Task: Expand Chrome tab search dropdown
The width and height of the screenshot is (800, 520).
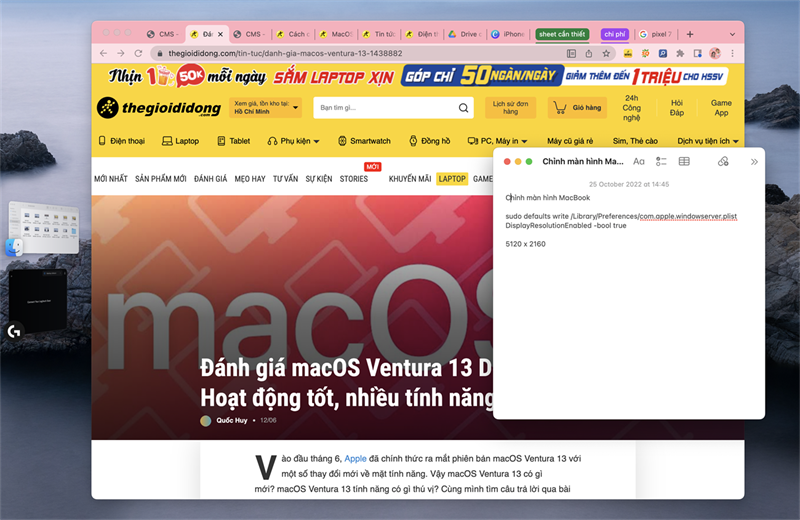Action: 732,34
